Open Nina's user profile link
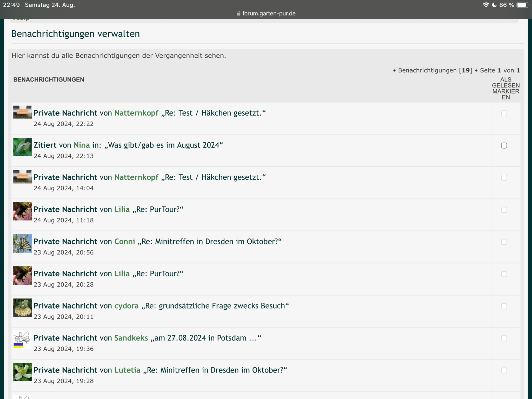This screenshot has height=399, width=532. (82, 145)
